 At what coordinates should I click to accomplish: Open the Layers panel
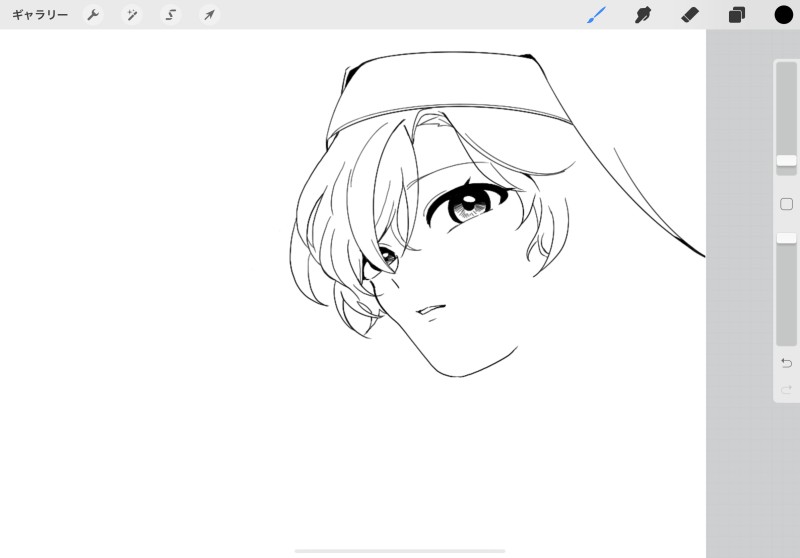(737, 15)
